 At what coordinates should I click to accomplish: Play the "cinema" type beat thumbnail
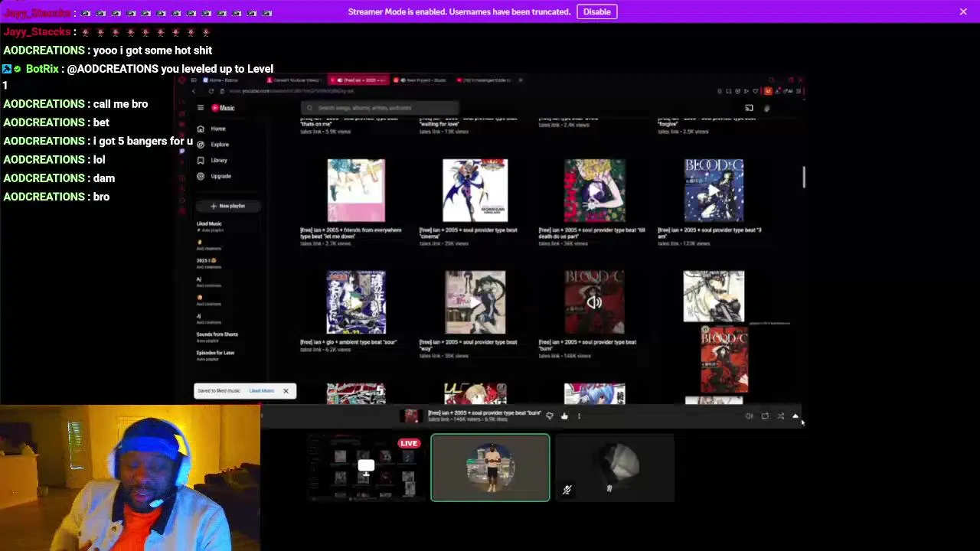click(475, 191)
